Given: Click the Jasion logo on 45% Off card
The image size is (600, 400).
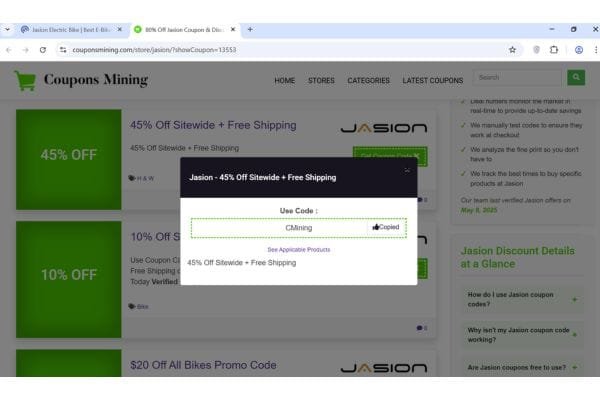Looking at the screenshot, I should point(384,128).
